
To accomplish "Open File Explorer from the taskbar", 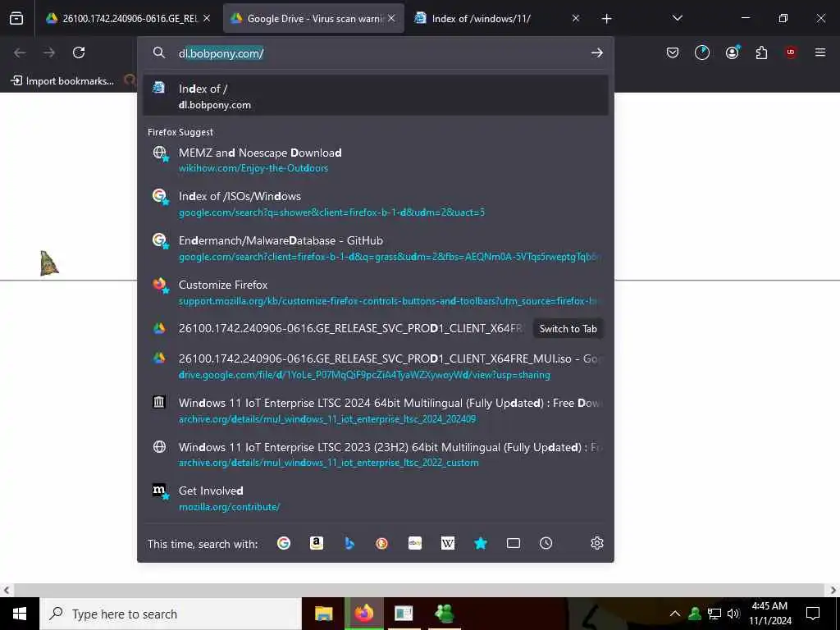I will (323, 614).
